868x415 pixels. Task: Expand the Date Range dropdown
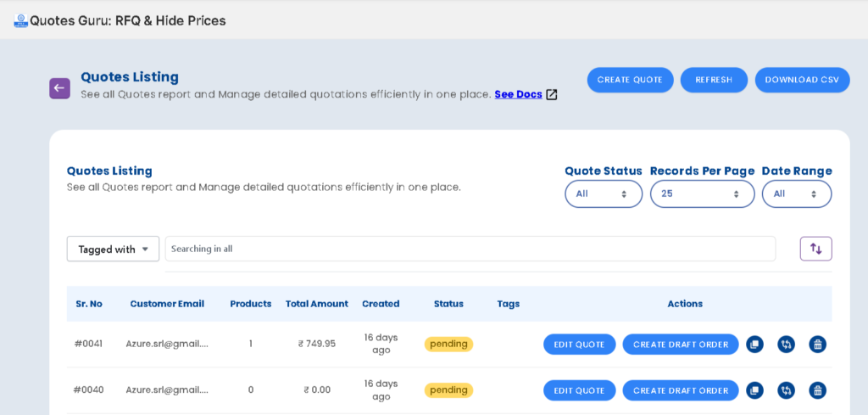[796, 193]
